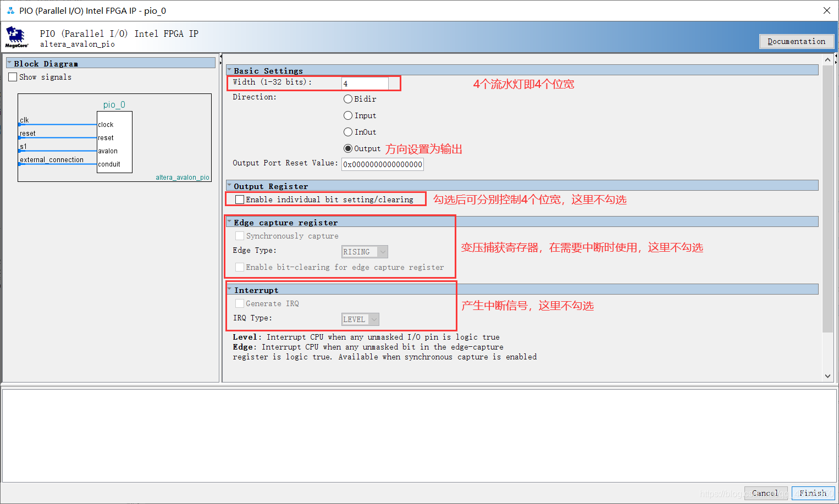Enable the Show signals checkbox
The image size is (839, 504).
click(x=13, y=77)
